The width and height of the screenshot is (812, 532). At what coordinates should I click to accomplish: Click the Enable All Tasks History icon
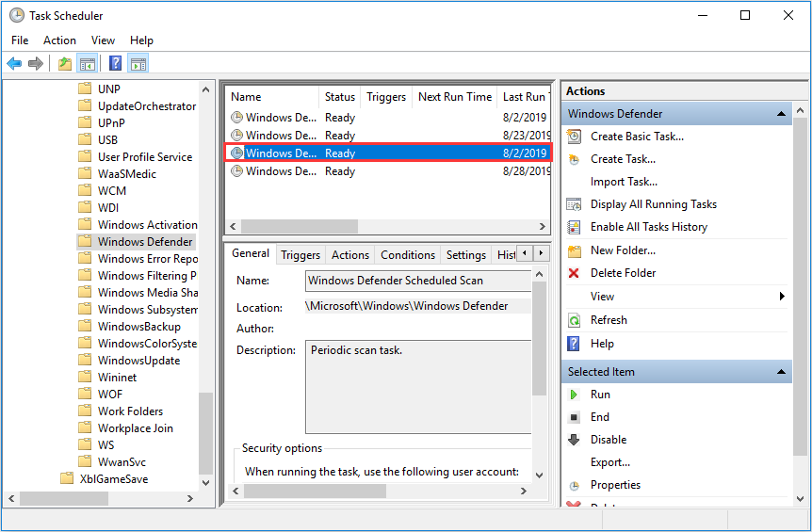(x=574, y=227)
